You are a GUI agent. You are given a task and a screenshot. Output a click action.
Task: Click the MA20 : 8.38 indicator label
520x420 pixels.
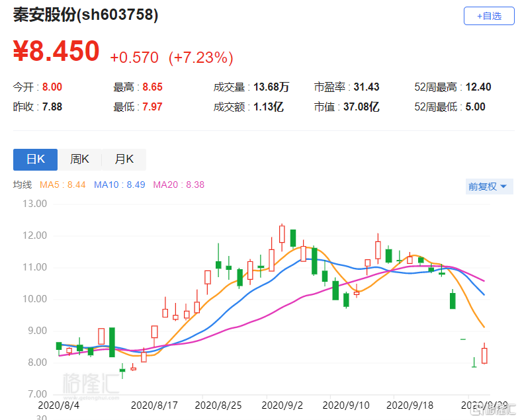click(179, 185)
